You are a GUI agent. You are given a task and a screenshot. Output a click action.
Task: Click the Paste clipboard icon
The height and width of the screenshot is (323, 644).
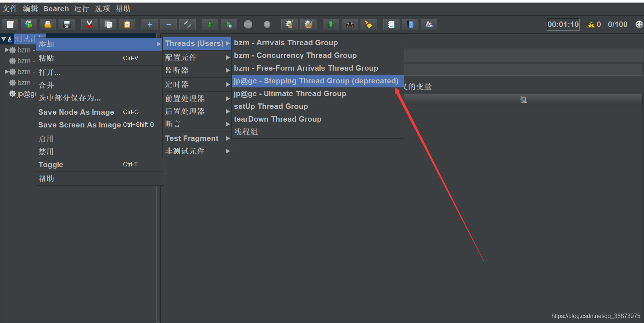coord(127,24)
